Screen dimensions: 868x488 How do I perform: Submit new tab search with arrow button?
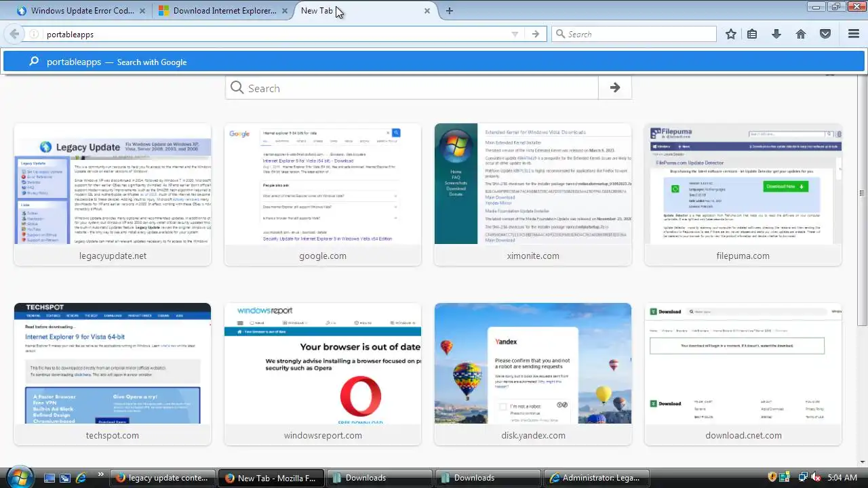[x=615, y=88]
